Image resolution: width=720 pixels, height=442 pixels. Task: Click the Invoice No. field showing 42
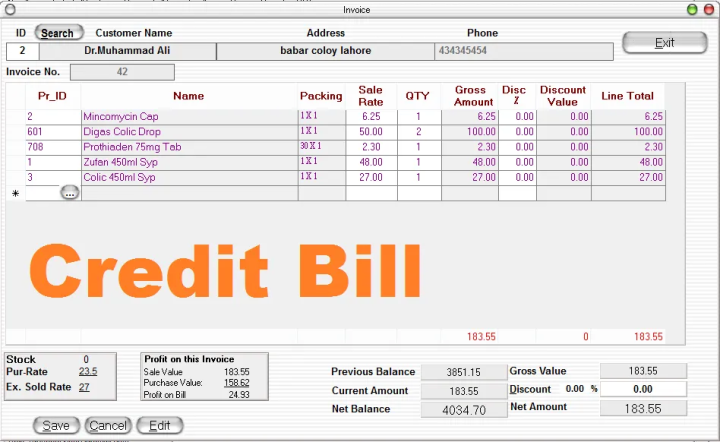(122, 72)
